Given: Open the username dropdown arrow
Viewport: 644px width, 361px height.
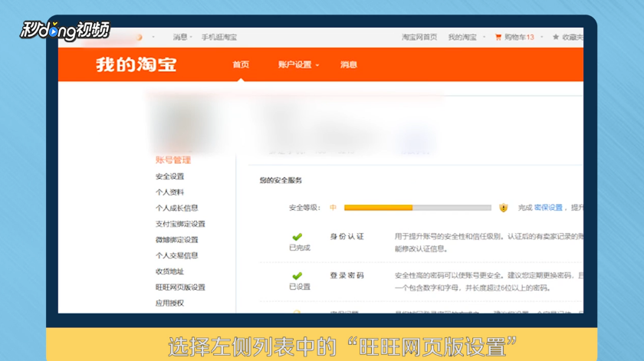Looking at the screenshot, I should coord(153,37).
